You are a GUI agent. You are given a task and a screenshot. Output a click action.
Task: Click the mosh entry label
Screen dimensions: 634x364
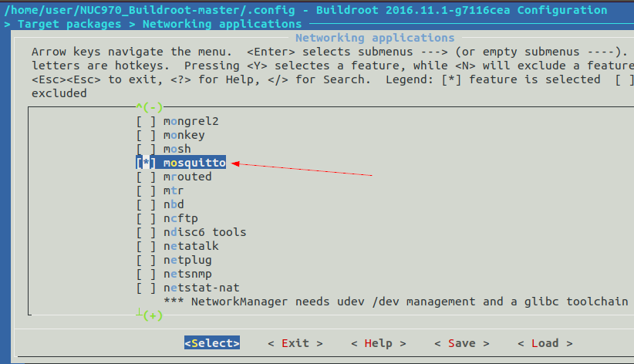pos(177,149)
